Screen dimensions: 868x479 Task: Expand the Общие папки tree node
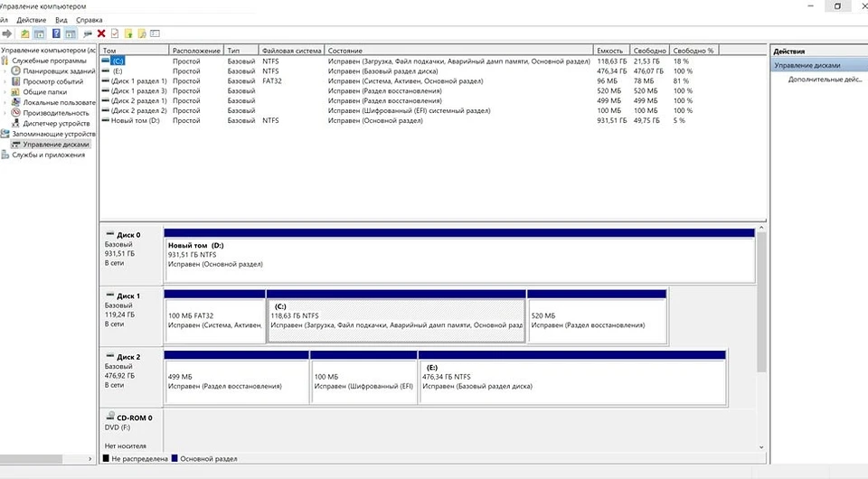pos(5,92)
